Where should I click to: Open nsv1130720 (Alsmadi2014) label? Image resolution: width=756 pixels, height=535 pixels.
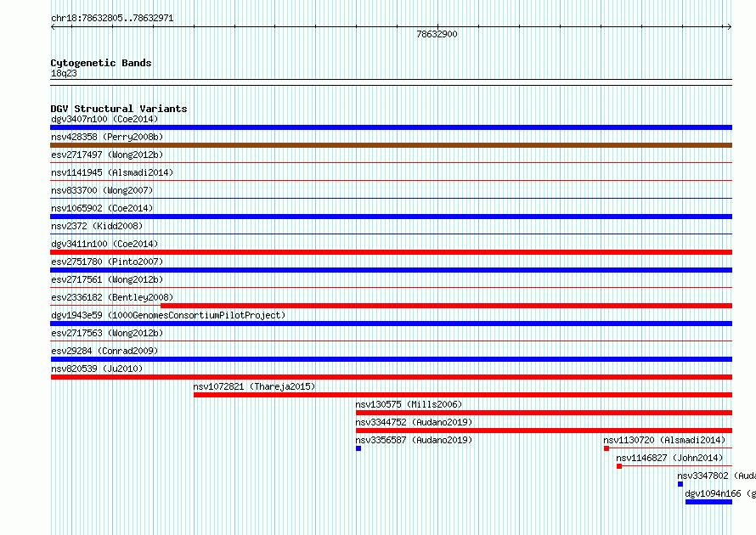pyautogui.click(x=664, y=440)
